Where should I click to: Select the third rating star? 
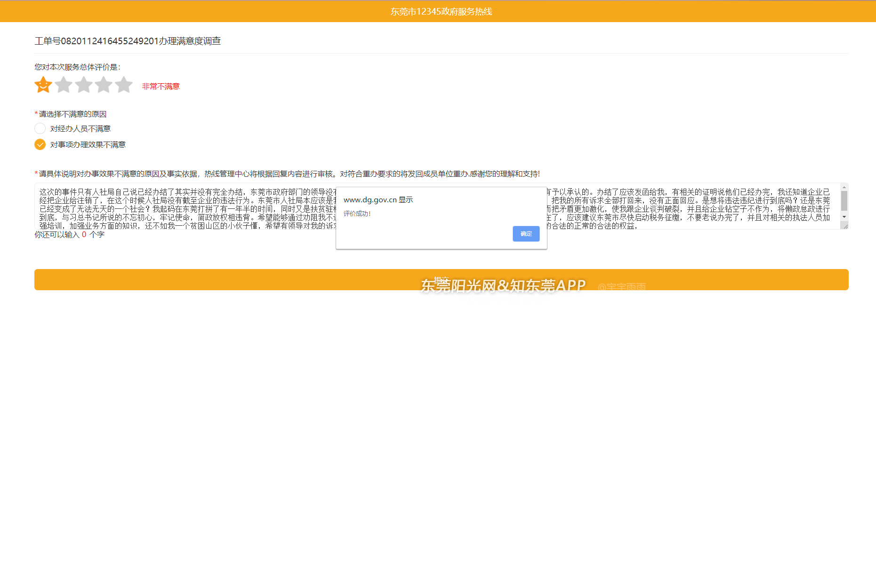pyautogui.click(x=84, y=85)
